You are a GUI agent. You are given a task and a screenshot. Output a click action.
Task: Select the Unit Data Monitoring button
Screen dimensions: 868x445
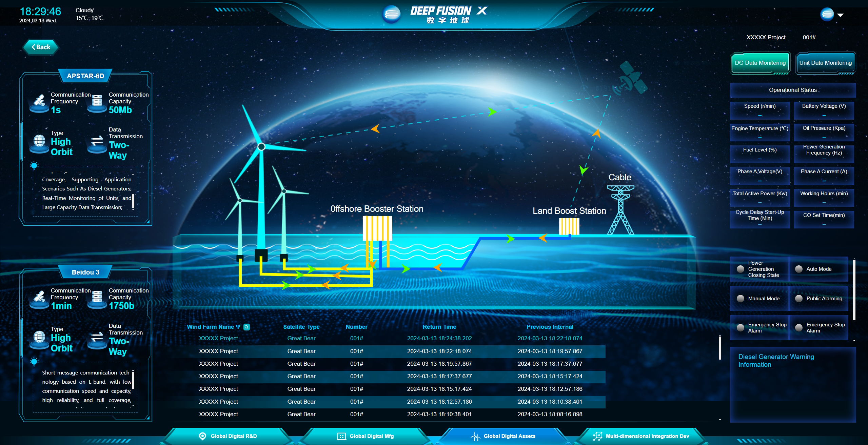825,63
